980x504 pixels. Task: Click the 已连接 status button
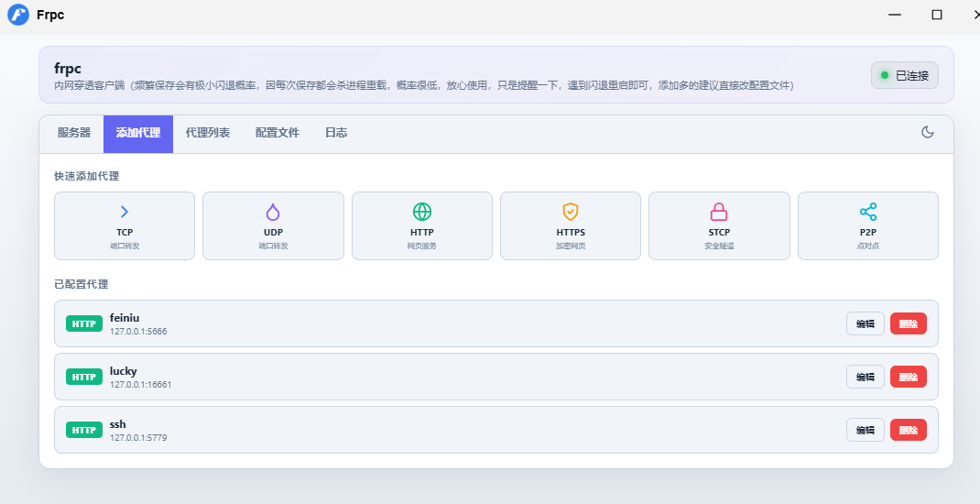point(905,75)
